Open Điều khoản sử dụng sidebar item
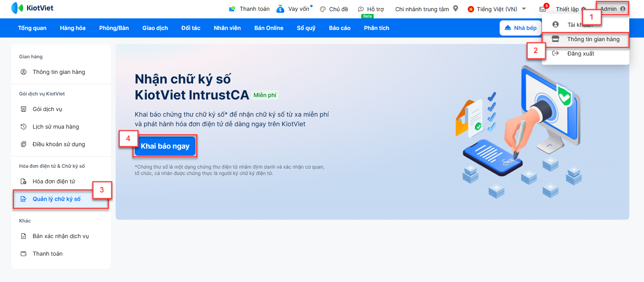Viewport: 644px width, 282px height. point(61,144)
